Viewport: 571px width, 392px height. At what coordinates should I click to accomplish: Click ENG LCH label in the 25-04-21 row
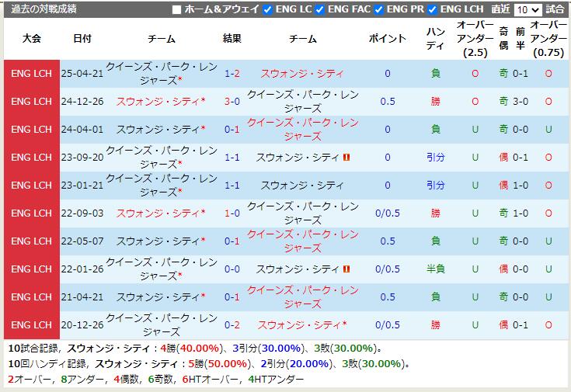(32, 74)
